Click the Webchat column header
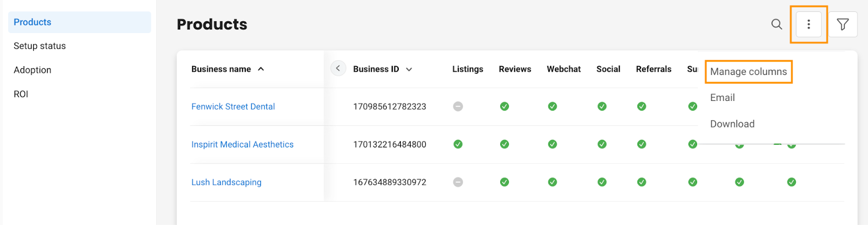The width and height of the screenshot is (868, 225). point(564,69)
